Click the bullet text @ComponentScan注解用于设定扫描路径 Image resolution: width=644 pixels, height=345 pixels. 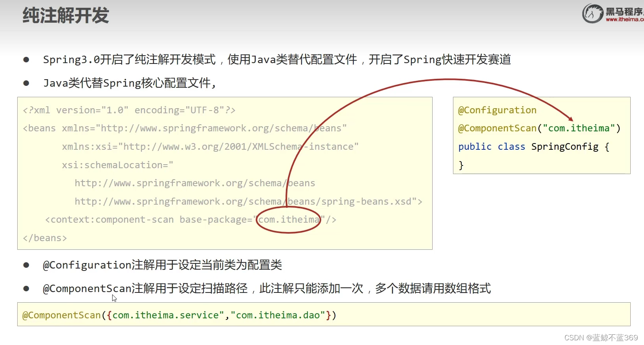pyautogui.click(x=267, y=289)
